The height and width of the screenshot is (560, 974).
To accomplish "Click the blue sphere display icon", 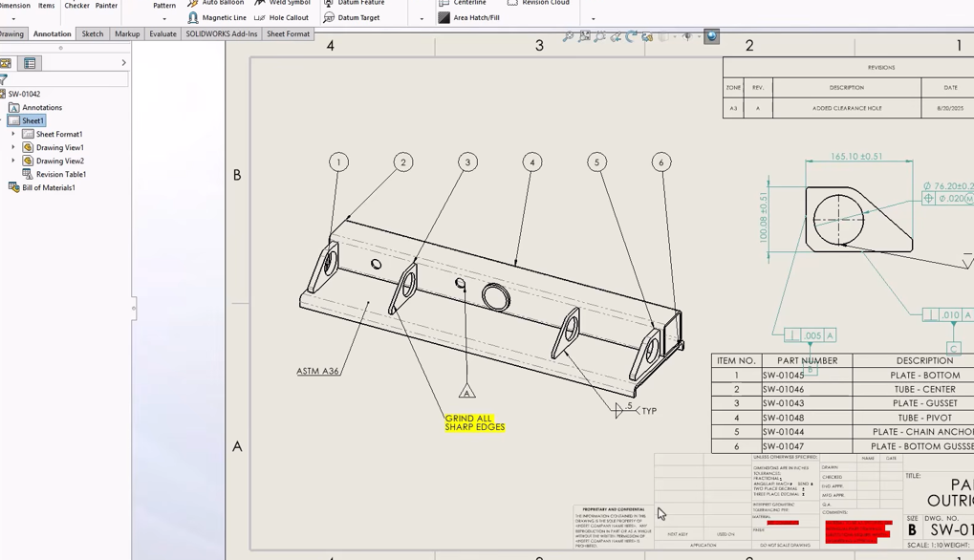I will pyautogui.click(x=712, y=36).
